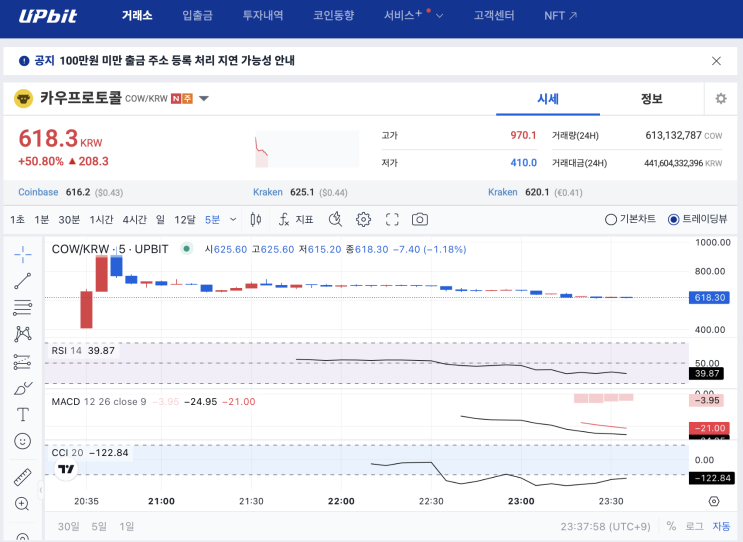Select the horizontal lines Fibonacci tool
This screenshot has width=743, height=542.
pos(23,307)
